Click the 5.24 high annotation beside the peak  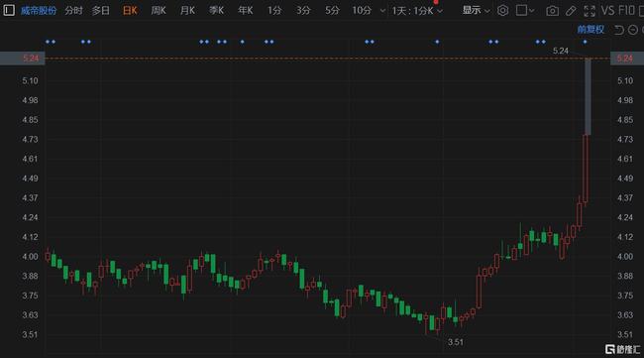[x=561, y=51]
